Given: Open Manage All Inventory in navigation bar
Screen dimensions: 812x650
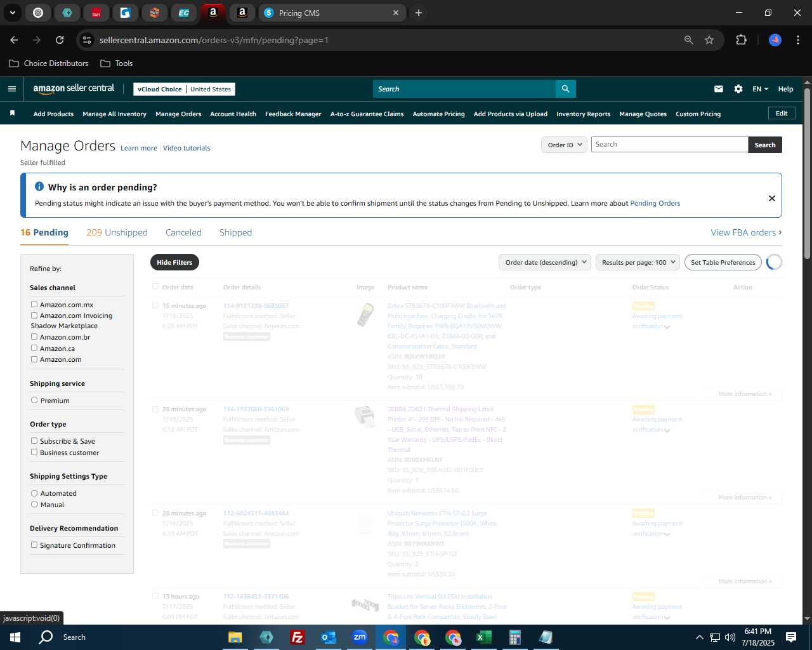Looking at the screenshot, I should 114,114.
